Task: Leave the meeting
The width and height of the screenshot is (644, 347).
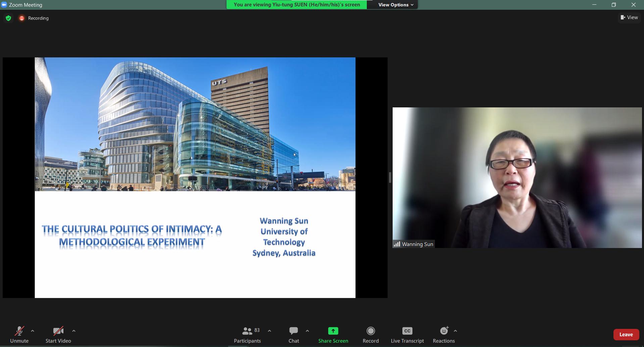Action: [x=626, y=335]
